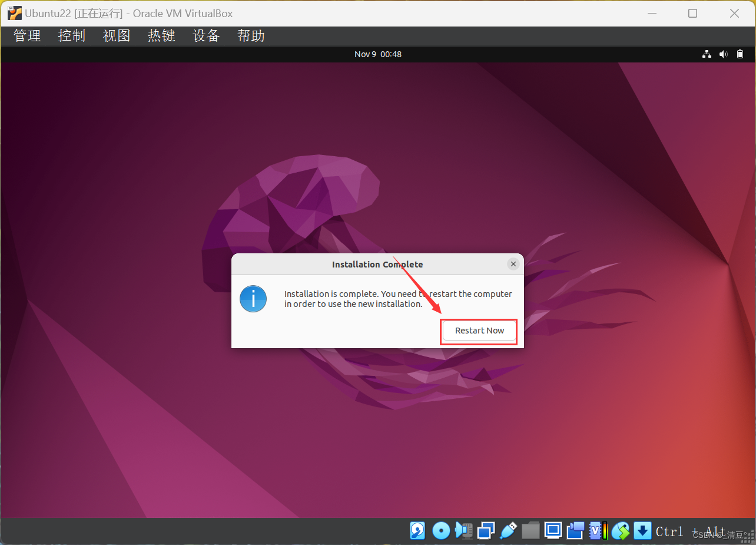
Task: Click the VirtualBox USB devices icon
Action: (508, 531)
